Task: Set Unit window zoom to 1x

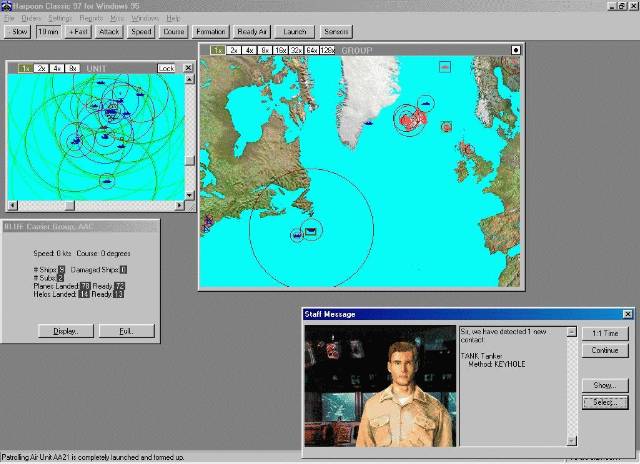Action: [x=25, y=68]
